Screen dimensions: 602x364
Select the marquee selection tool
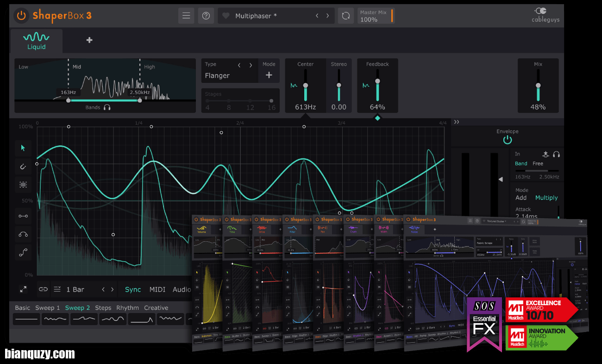[x=23, y=184]
